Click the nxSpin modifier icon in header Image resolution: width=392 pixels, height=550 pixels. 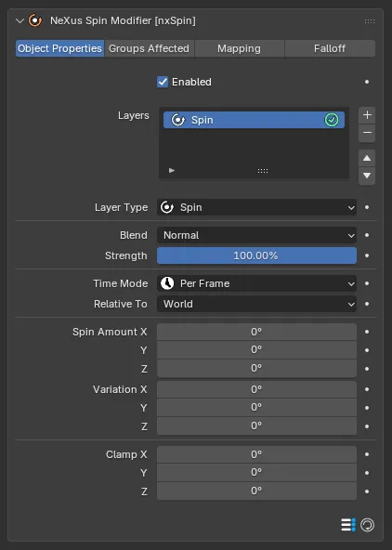pos(35,20)
